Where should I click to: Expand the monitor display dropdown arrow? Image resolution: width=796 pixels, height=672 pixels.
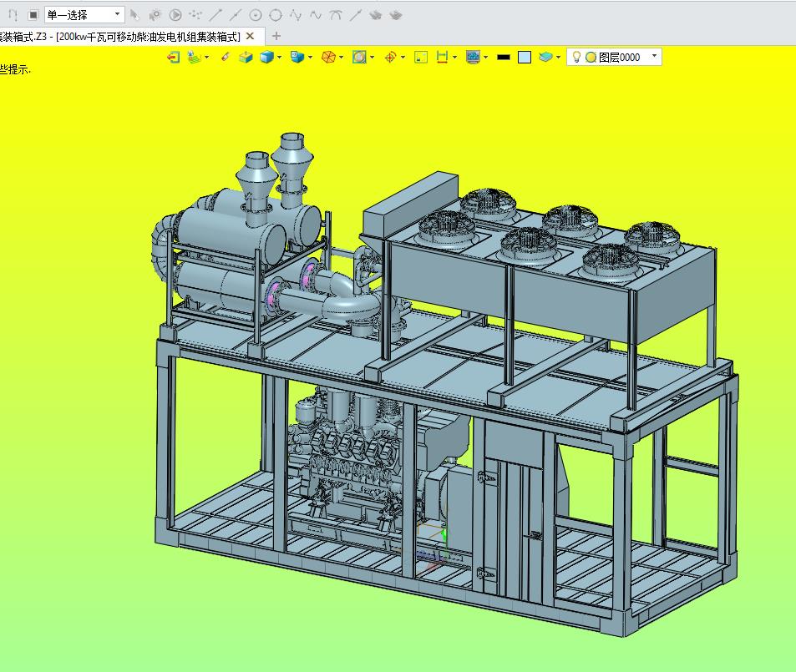486,58
